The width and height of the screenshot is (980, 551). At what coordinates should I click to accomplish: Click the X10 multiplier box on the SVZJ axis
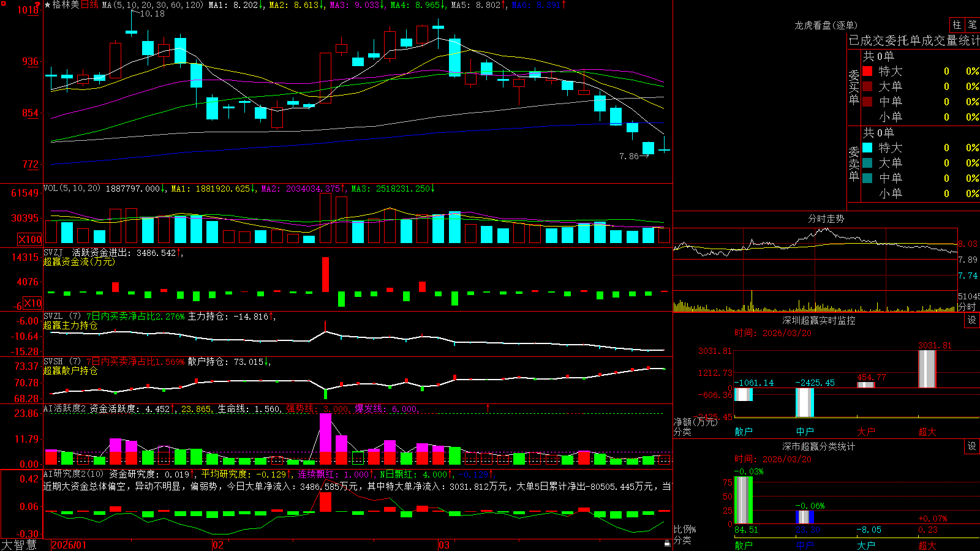(x=32, y=303)
